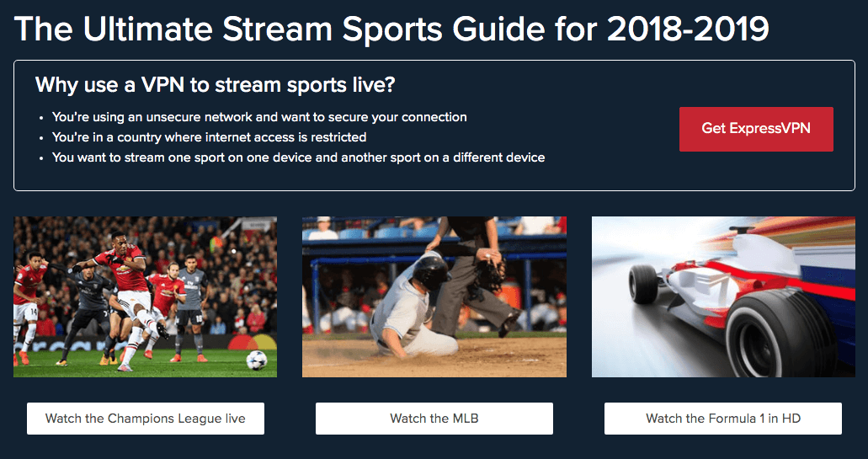This screenshot has height=459, width=868.
Task: Click the small rear tire of the race car
Action: point(643,284)
